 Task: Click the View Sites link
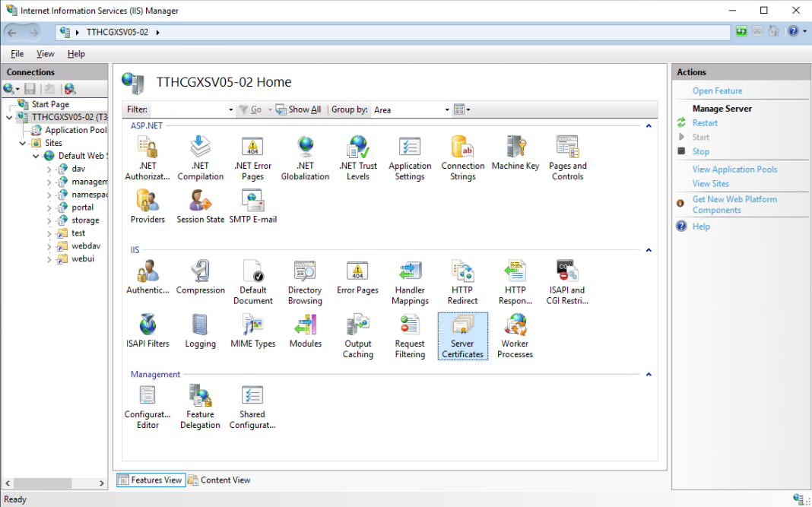pyautogui.click(x=710, y=183)
